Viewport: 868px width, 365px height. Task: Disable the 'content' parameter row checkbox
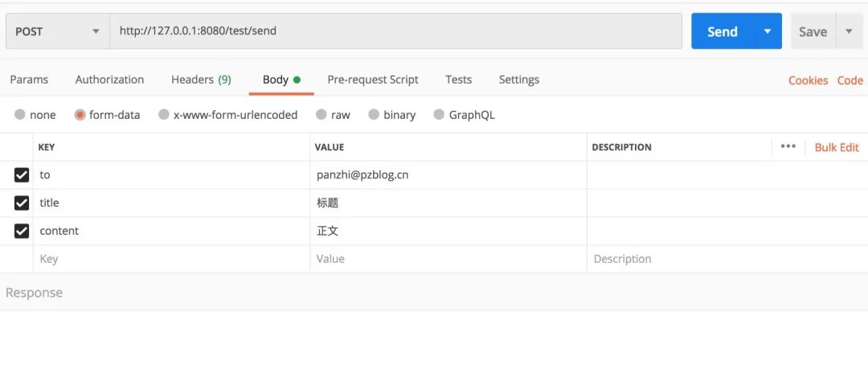[x=22, y=231]
